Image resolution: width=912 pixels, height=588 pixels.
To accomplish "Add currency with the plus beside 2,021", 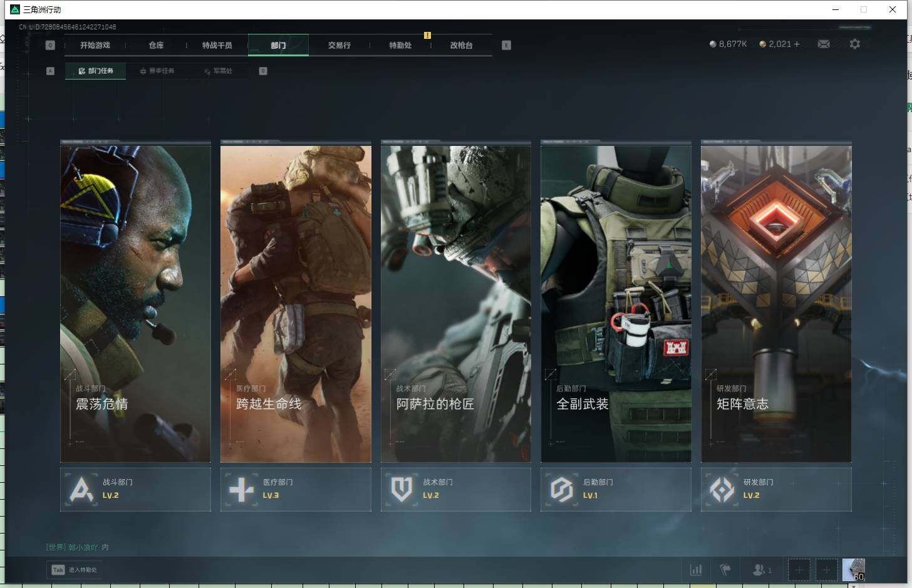I will 797,44.
